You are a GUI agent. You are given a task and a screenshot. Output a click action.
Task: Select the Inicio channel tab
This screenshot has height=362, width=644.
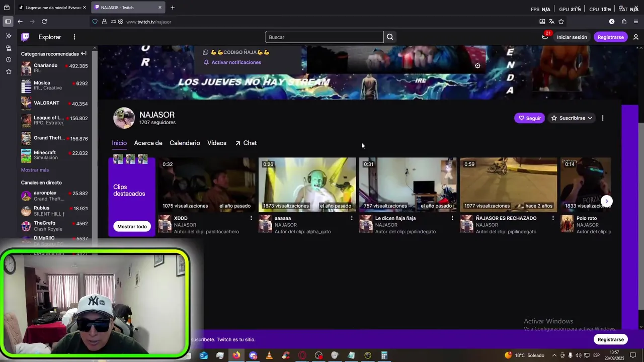click(x=119, y=143)
